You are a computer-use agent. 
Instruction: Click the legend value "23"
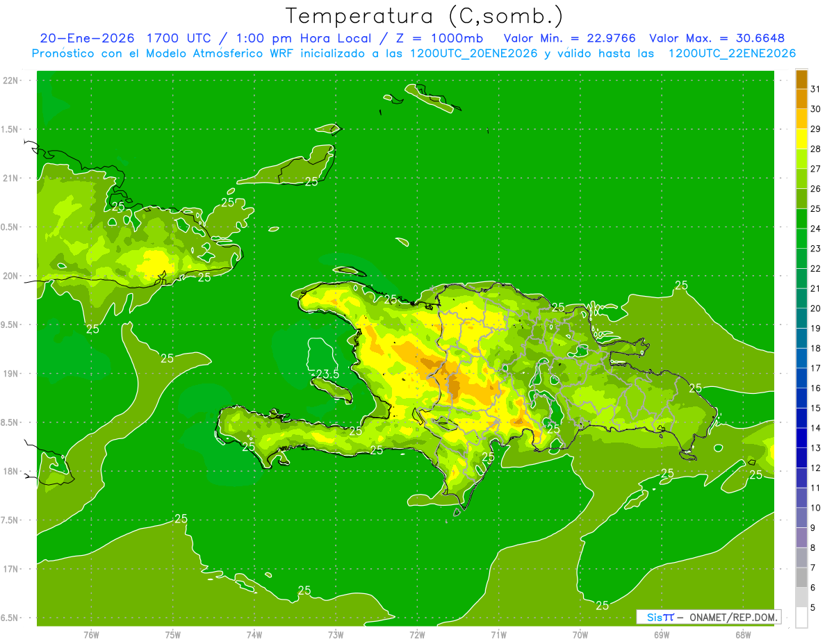pyautogui.click(x=816, y=249)
